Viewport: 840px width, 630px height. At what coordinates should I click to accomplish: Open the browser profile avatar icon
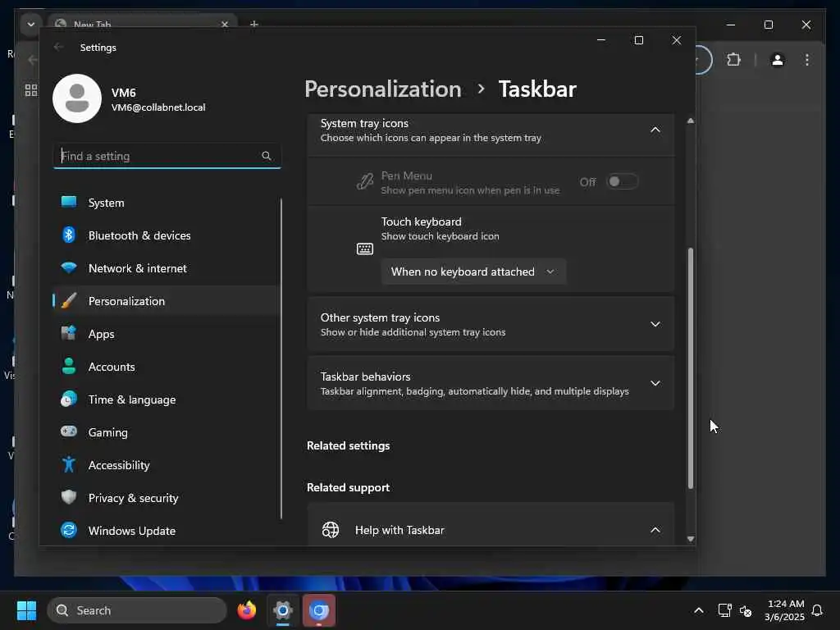click(x=778, y=59)
